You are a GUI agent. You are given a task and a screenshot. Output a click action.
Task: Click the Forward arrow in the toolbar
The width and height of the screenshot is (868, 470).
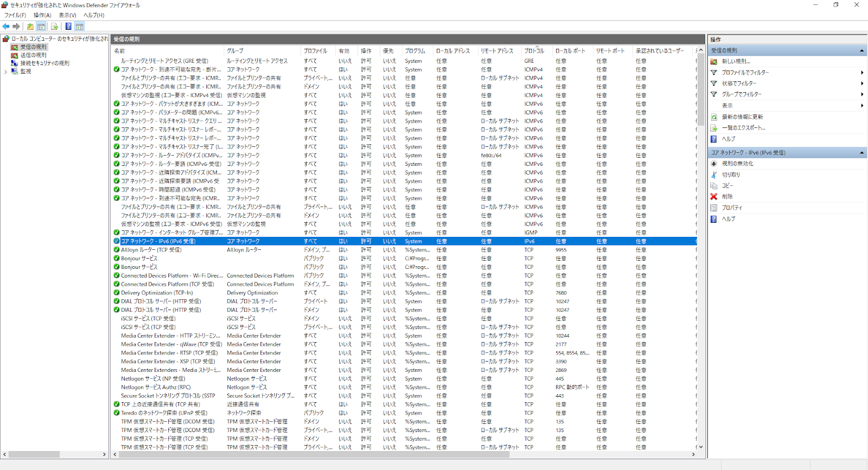pos(16,26)
